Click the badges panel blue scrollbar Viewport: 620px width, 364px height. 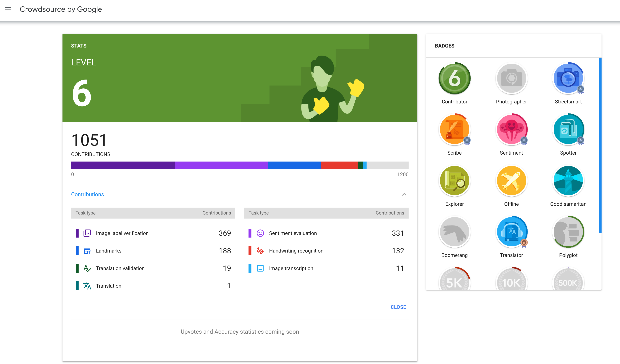[600, 145]
